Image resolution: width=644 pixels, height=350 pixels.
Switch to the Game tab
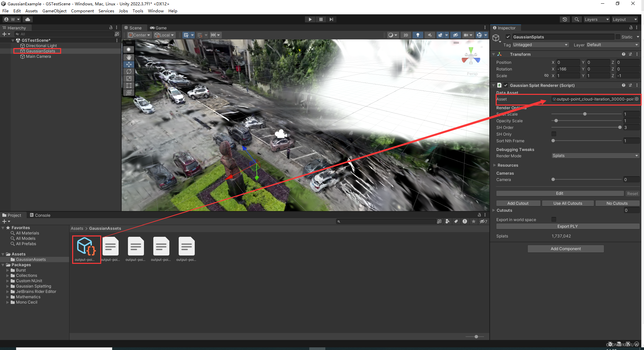158,28
